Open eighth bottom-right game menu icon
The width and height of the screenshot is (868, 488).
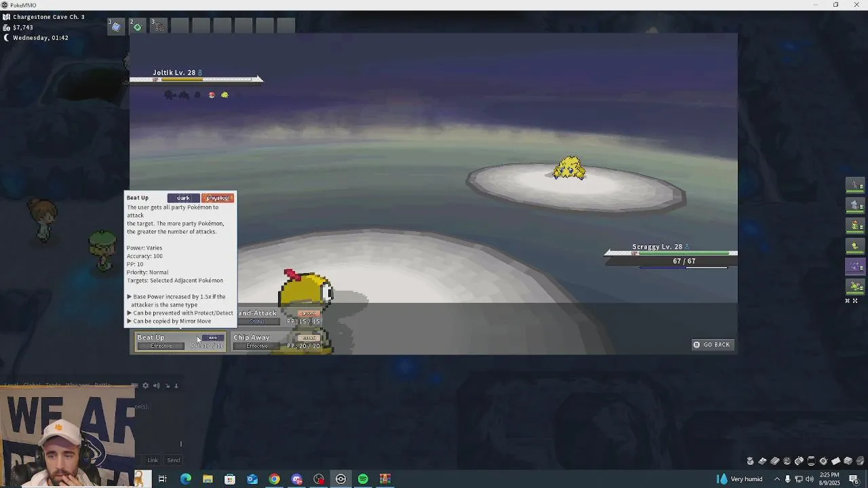point(836,461)
